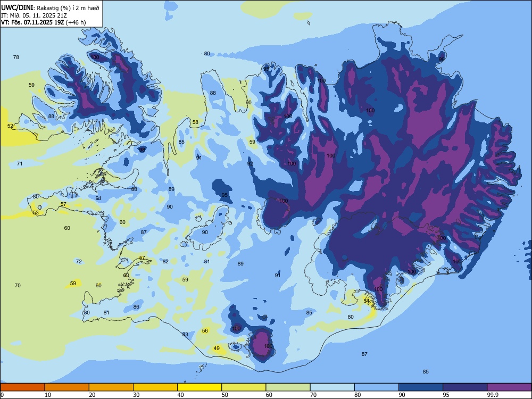532x399 pixels.
Task: Click the pale blue 70–80 legend swatch
Action: (332, 387)
